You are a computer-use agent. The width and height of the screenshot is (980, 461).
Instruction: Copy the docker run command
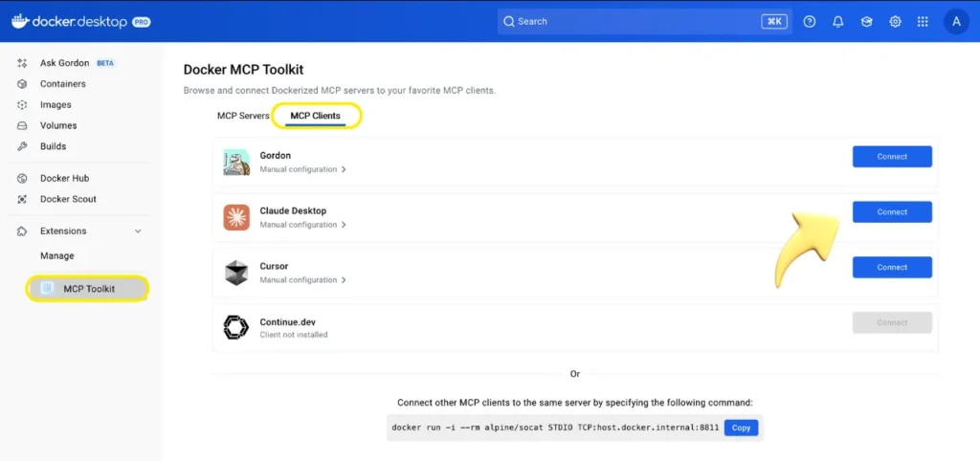point(742,428)
